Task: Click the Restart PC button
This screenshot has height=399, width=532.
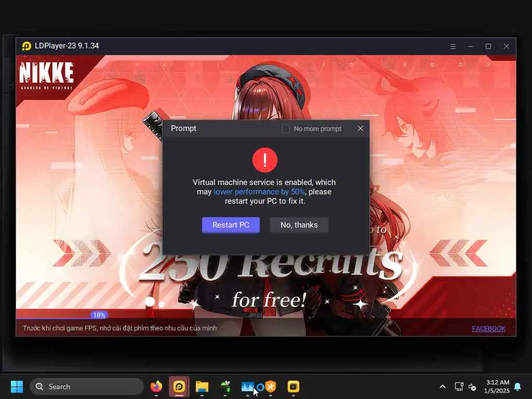Action: coord(231,225)
